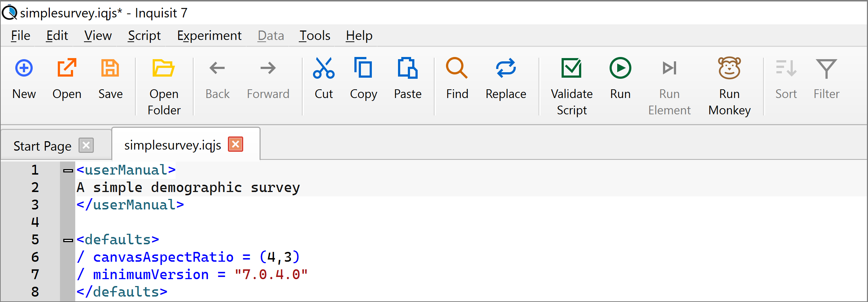Validate the script with checkmark icon

[571, 68]
